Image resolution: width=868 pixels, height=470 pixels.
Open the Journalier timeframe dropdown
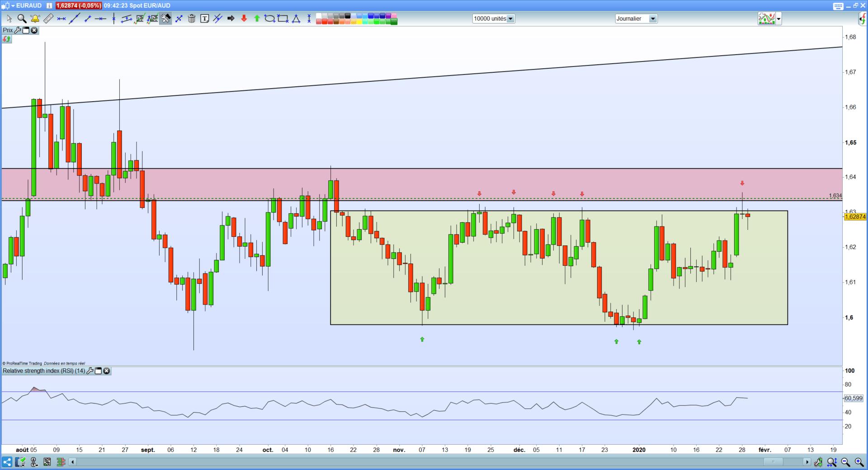point(653,19)
